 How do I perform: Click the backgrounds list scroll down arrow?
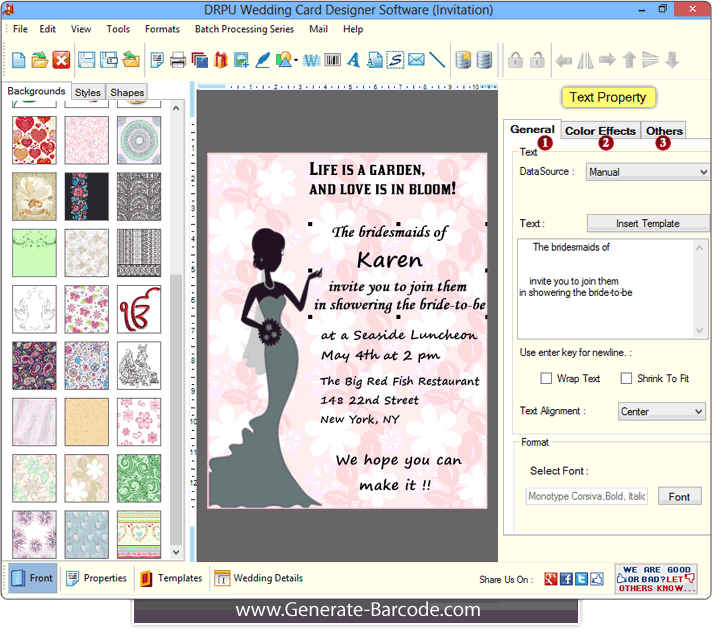(176, 552)
